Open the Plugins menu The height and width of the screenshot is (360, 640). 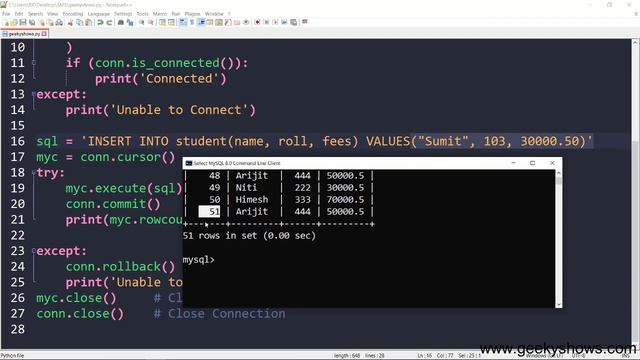click(x=192, y=14)
